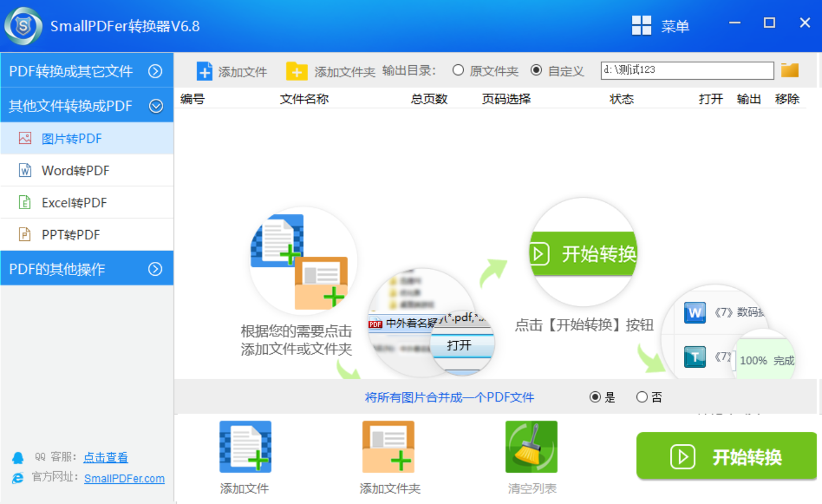This screenshot has width=822, height=504.
Task: Open the PDF转换成其它文件 category
Action: pyautogui.click(x=87, y=71)
